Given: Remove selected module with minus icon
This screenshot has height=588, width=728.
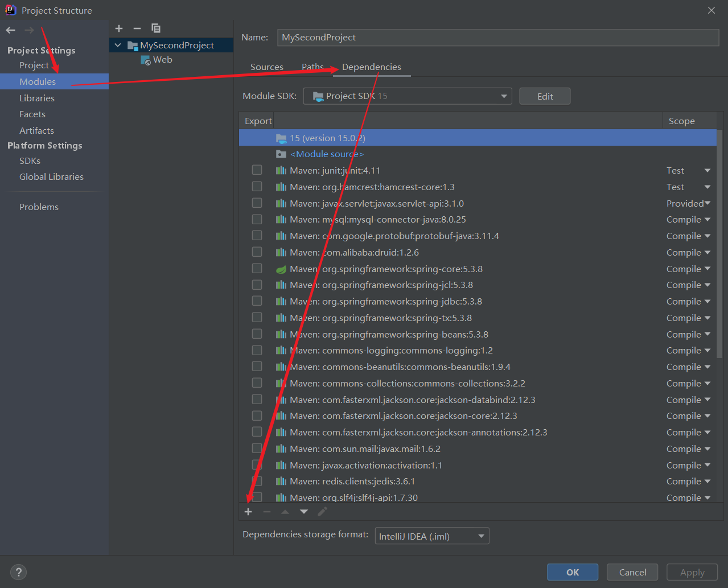Looking at the screenshot, I should point(137,28).
